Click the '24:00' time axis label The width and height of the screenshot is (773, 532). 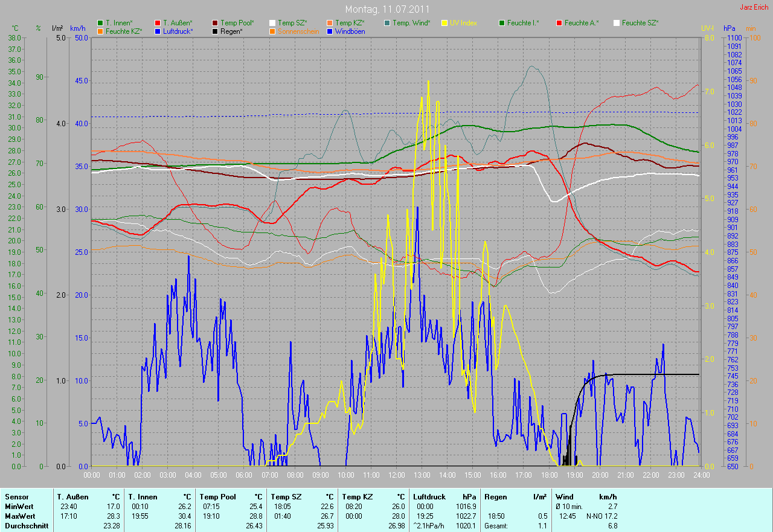tap(701, 475)
